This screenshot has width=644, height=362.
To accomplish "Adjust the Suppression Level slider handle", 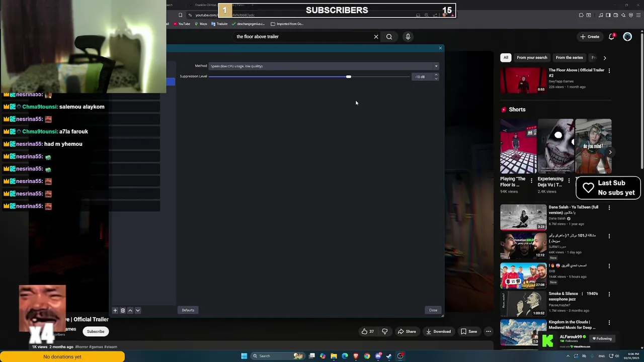I will (348, 76).
